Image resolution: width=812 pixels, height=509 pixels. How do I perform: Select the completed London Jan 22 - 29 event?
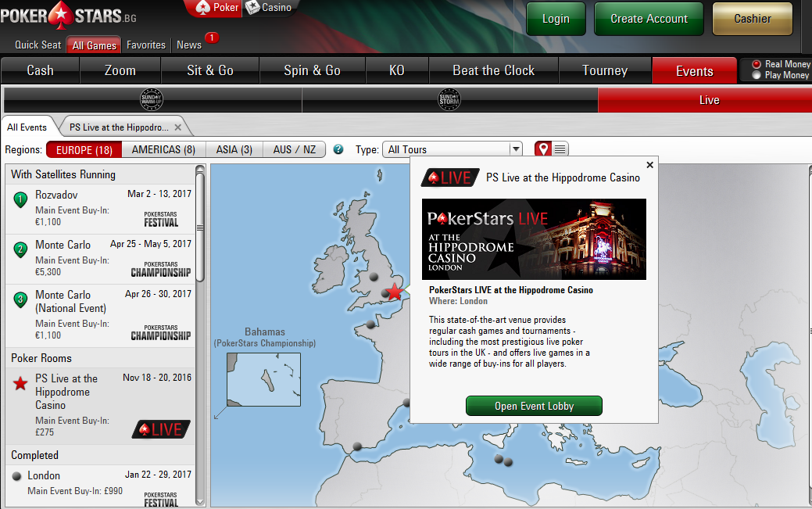tap(101, 486)
